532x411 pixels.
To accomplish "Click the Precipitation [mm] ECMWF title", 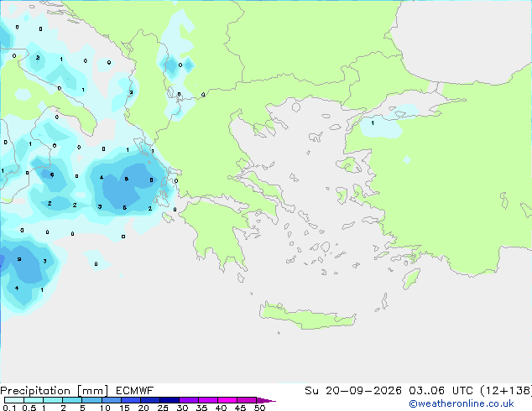I will click(x=77, y=391).
